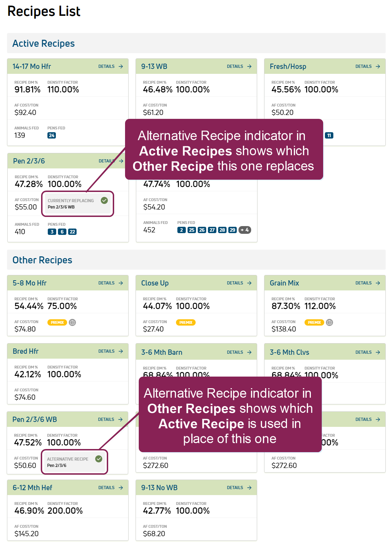Click the PREMIX tag on Close Up
Viewport: 392px width, 545px height.
186,322
